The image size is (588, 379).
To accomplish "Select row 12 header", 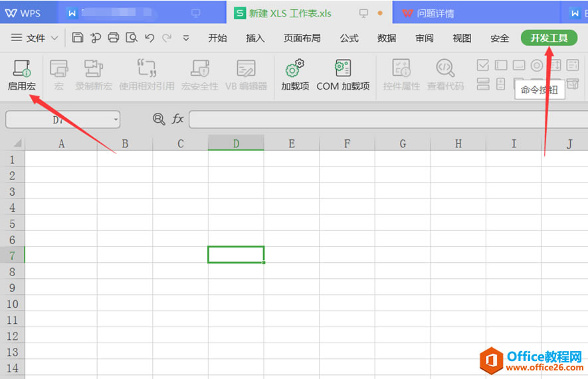I will click(x=13, y=336).
